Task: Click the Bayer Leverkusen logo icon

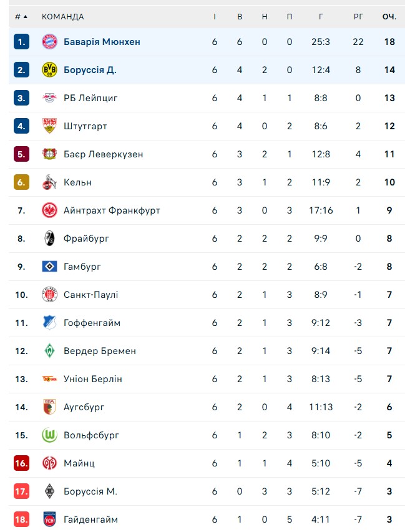Action: pyautogui.click(x=49, y=154)
